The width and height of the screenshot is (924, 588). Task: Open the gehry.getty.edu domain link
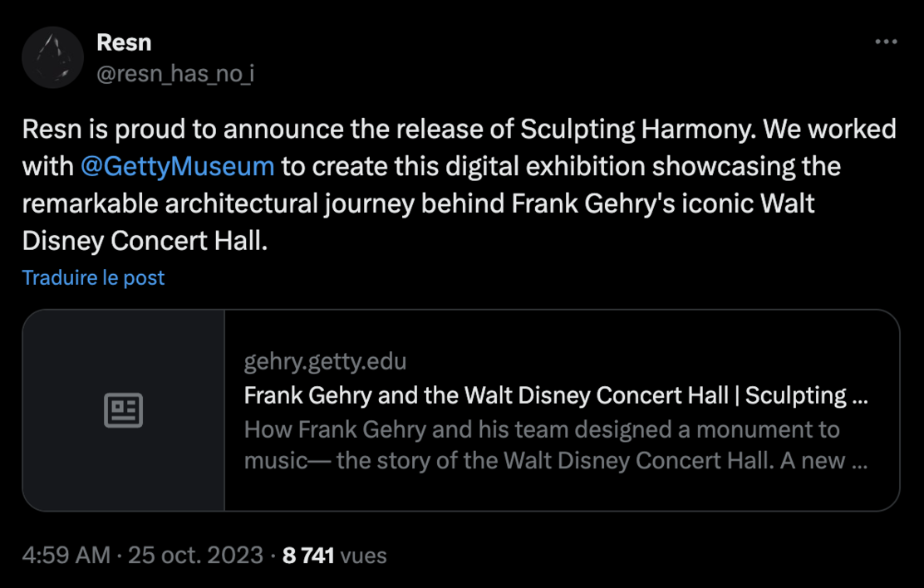pyautogui.click(x=325, y=362)
